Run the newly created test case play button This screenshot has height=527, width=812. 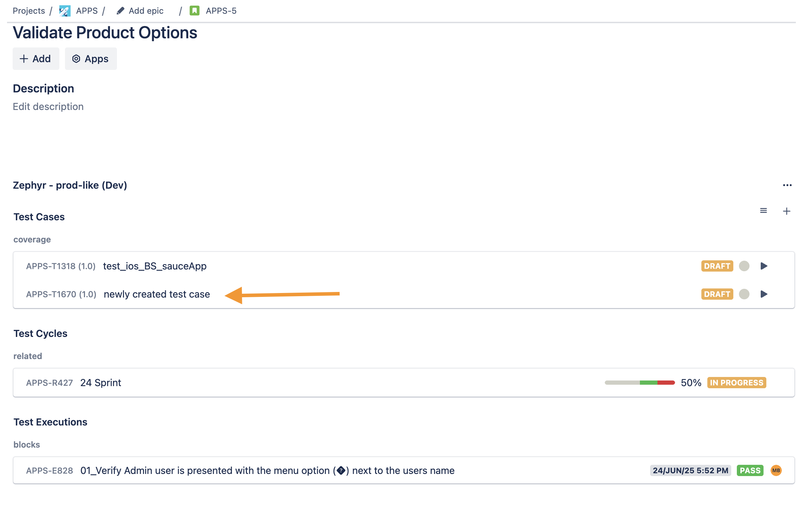tap(764, 294)
